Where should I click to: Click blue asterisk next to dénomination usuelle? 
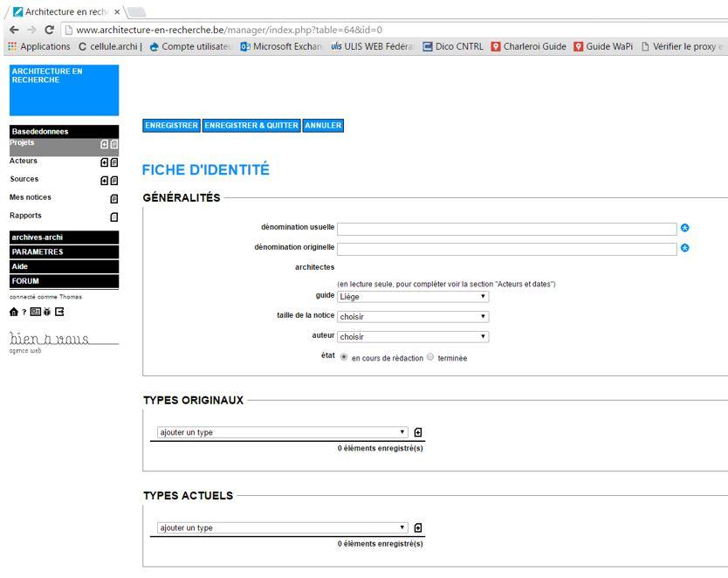tap(685, 228)
